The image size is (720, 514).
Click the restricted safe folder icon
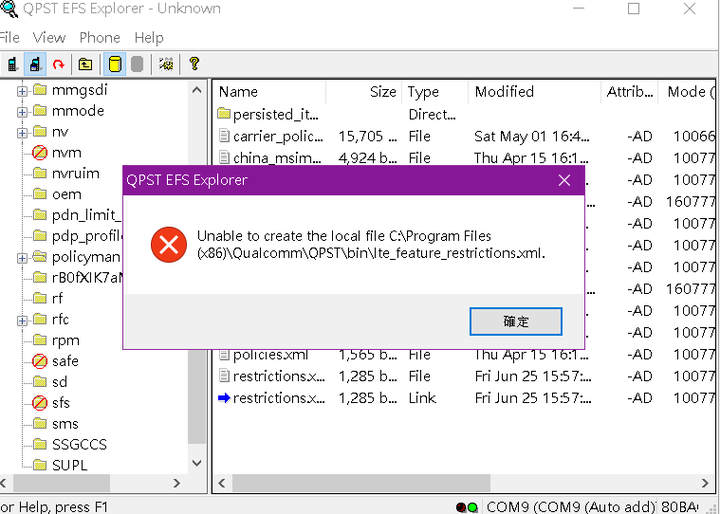(x=40, y=361)
